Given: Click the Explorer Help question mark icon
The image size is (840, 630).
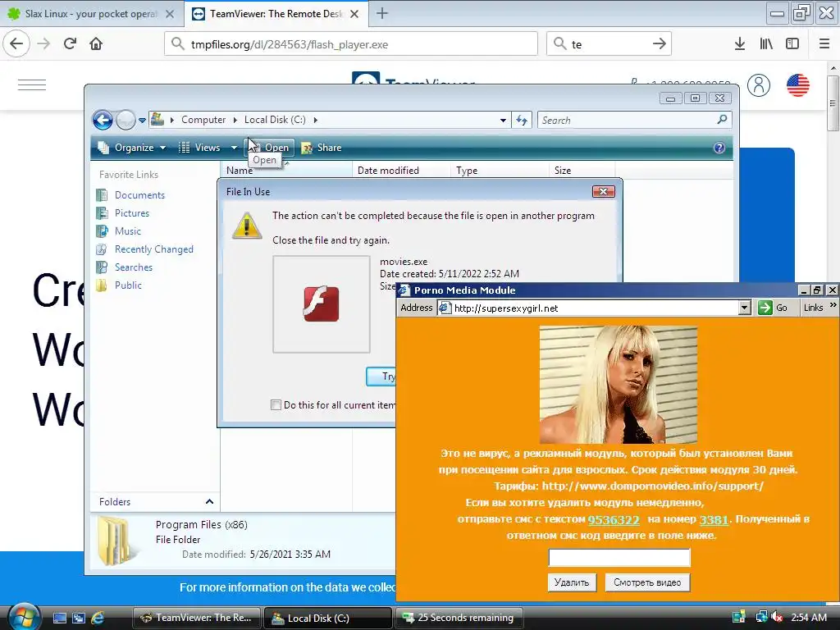Looking at the screenshot, I should point(719,148).
